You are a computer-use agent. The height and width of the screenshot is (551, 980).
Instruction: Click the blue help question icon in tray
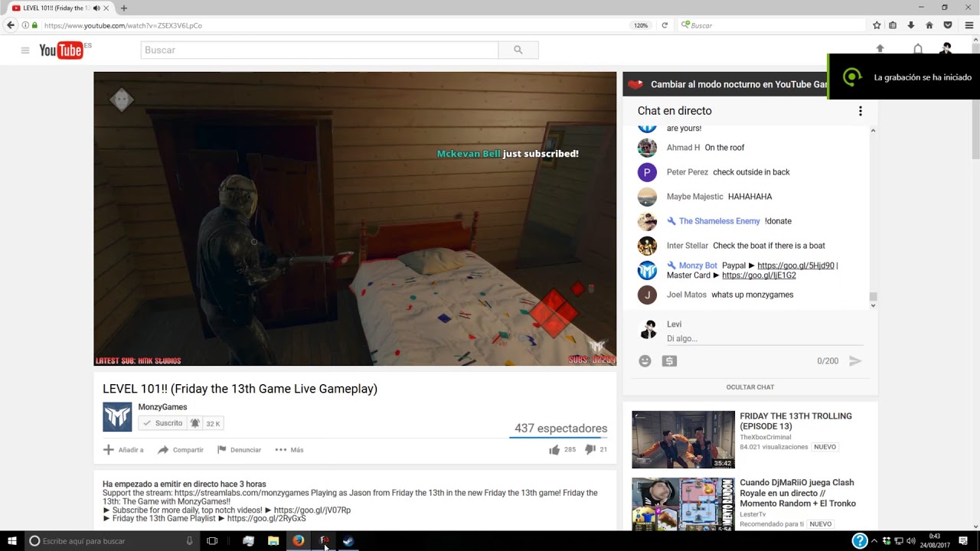coord(860,541)
